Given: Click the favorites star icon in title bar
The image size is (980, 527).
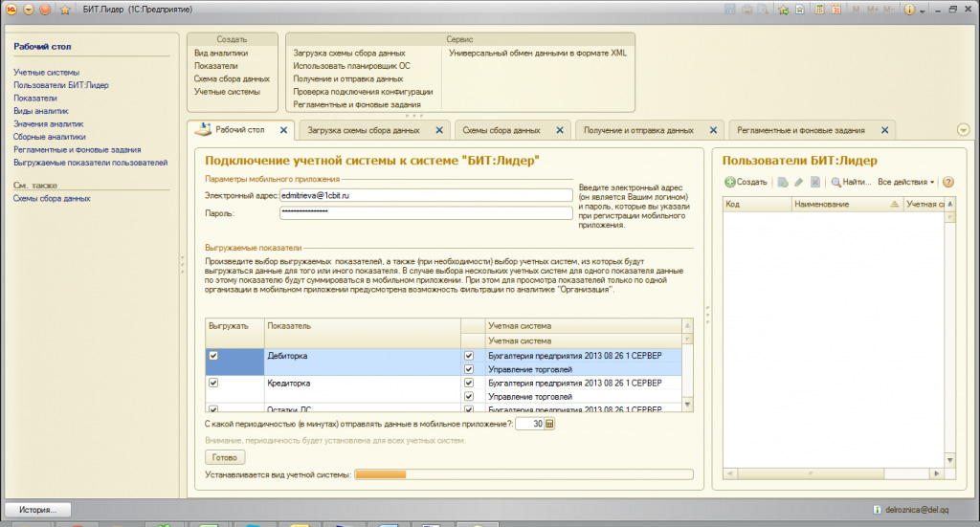Looking at the screenshot, I should click(x=64, y=9).
